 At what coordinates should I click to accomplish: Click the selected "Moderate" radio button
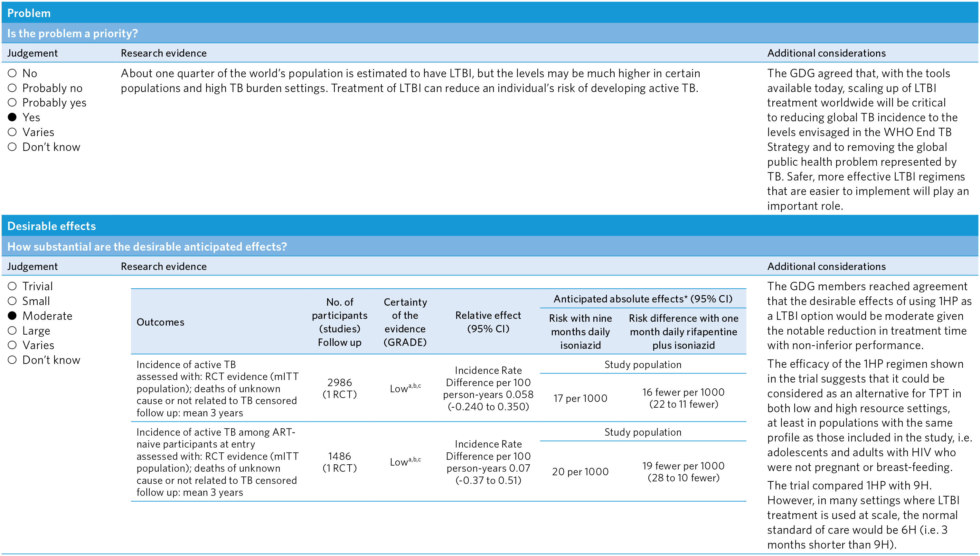pos(12,315)
